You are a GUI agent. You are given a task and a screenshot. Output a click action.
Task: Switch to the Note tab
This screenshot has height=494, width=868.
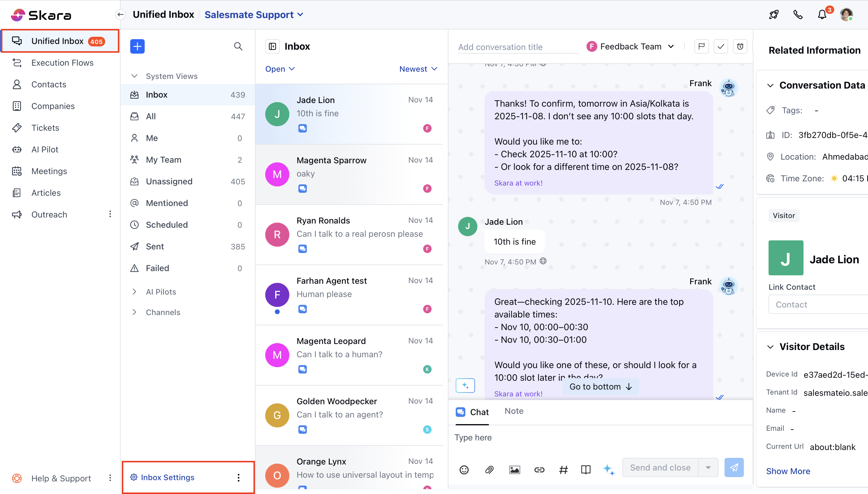click(514, 411)
